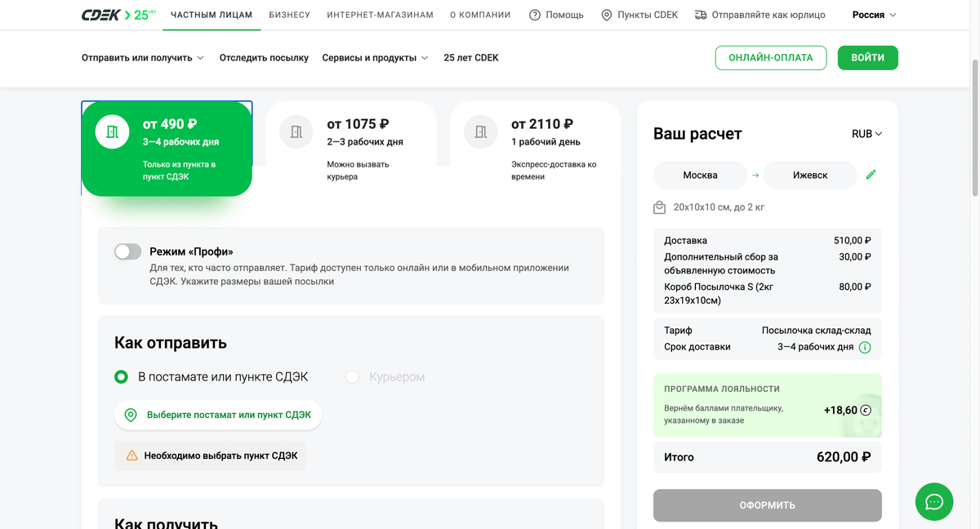Click the delivery time info icon
980x529 pixels.
(865, 347)
